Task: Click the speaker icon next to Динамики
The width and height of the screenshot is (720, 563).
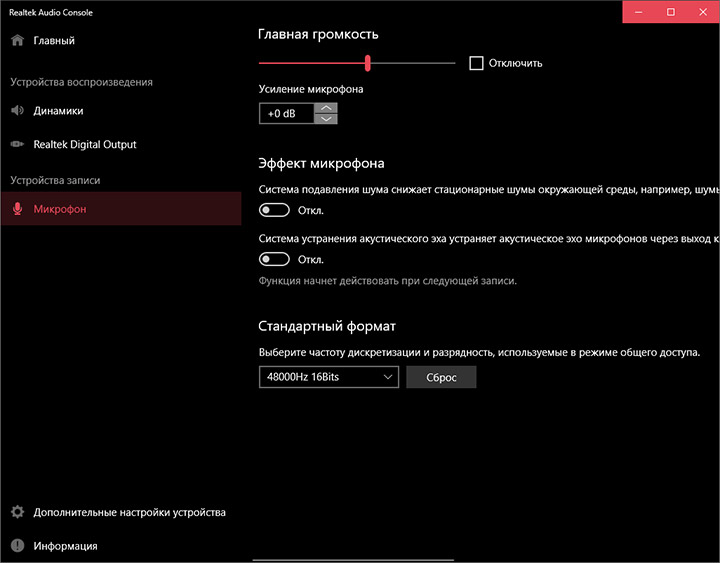Action: point(17,111)
